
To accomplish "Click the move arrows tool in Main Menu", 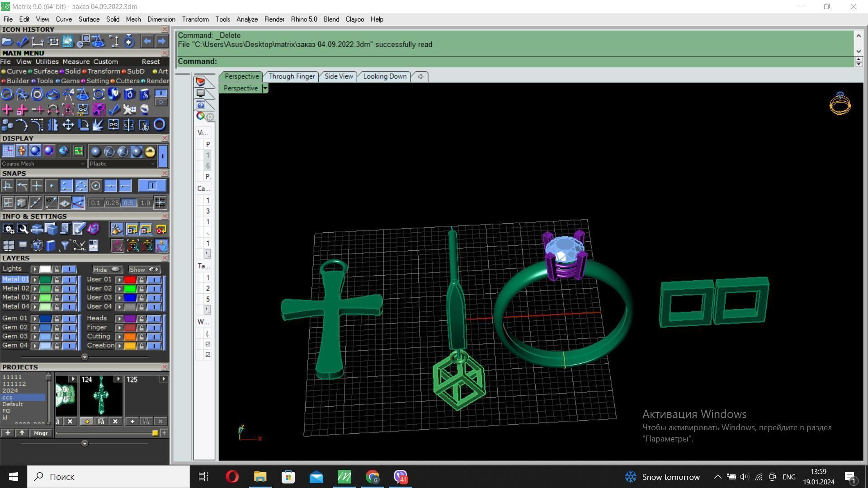I will pos(68,125).
